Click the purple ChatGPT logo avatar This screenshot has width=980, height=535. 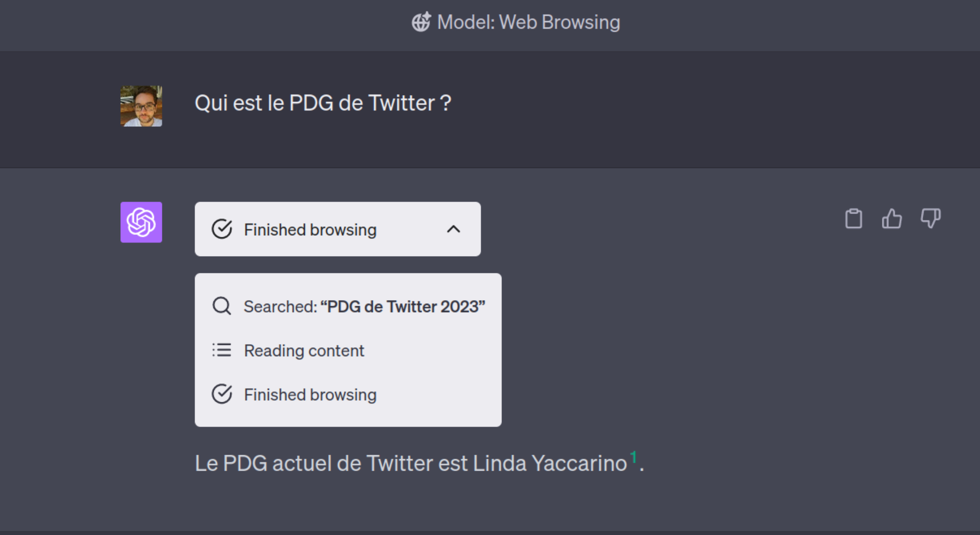(141, 222)
